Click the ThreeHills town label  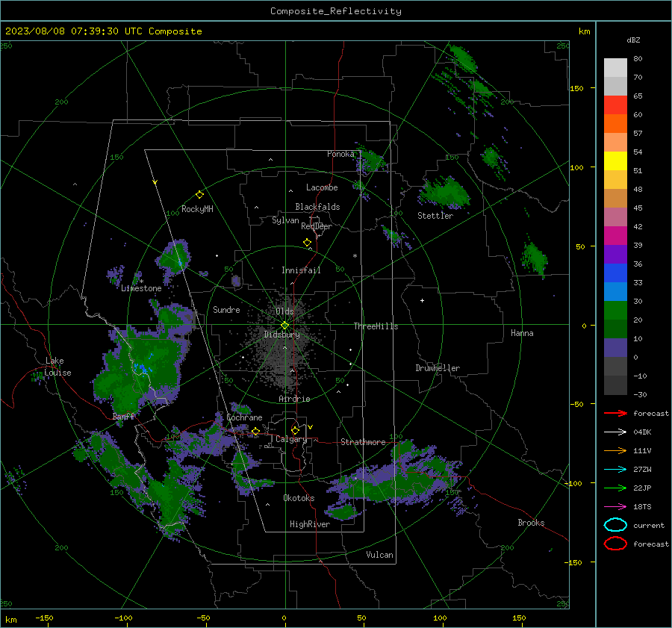376,326
